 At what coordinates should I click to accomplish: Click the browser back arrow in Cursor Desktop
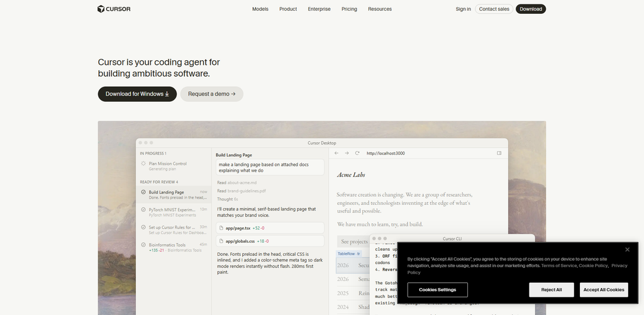[336, 153]
